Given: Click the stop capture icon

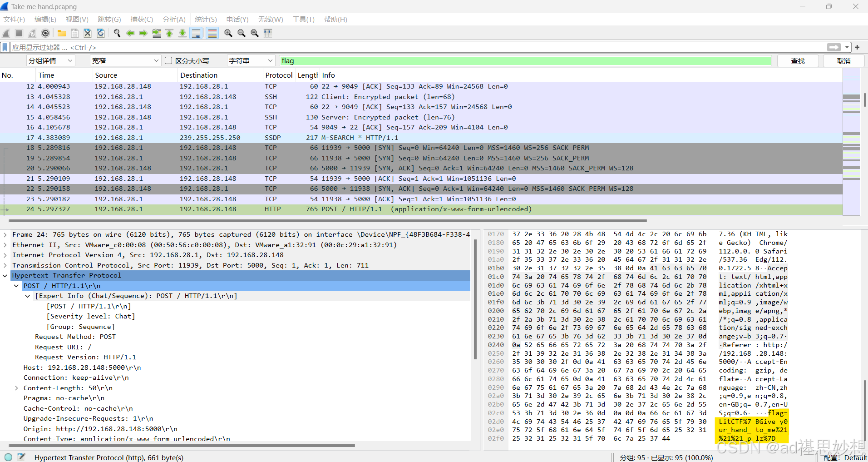Looking at the screenshot, I should click(19, 33).
